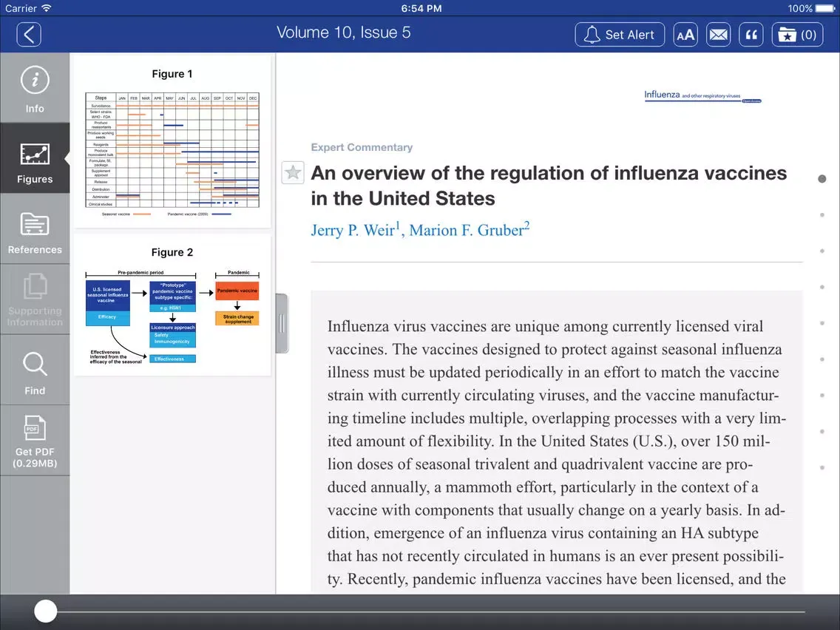The width and height of the screenshot is (840, 630).
Task: Open the saved articles folder (0)
Action: (x=797, y=35)
